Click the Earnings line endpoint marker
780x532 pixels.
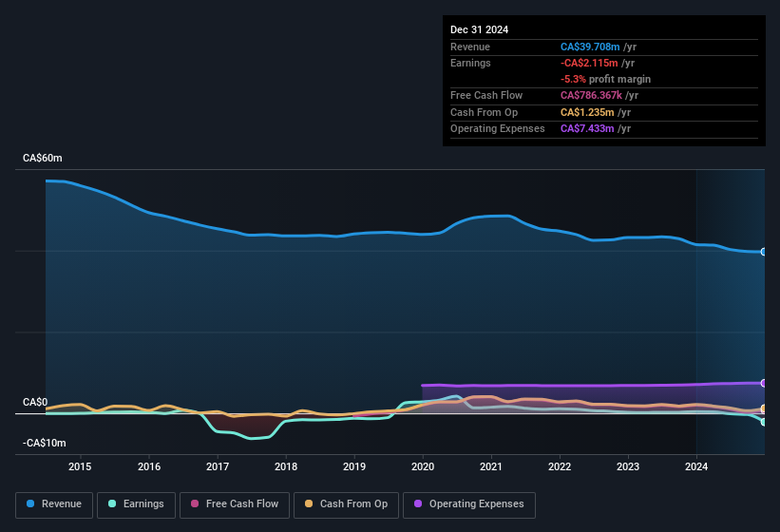coord(764,422)
